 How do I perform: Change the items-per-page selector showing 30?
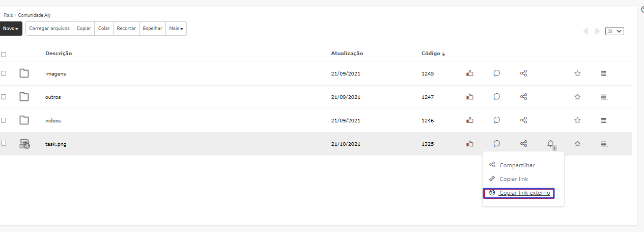click(614, 31)
